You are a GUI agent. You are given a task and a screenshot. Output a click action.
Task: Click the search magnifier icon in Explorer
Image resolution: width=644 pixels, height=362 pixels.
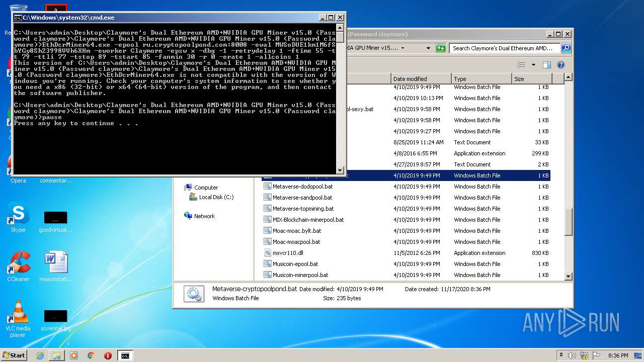click(566, 48)
